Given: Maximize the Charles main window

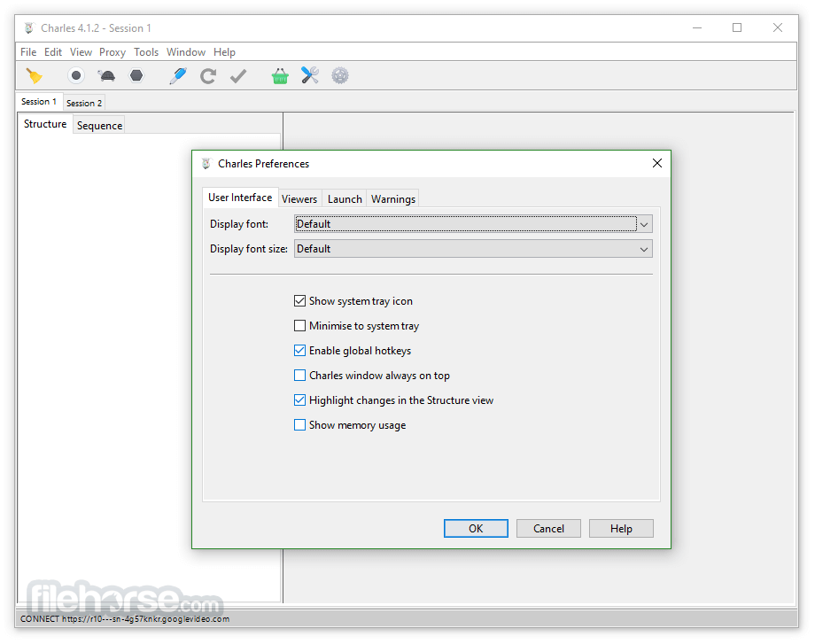Looking at the screenshot, I should (737, 27).
